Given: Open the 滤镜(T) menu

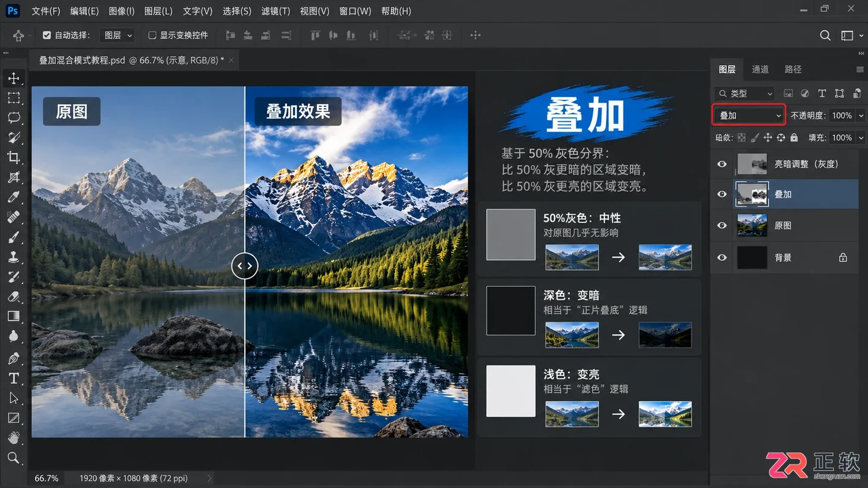Looking at the screenshot, I should click(x=275, y=11).
